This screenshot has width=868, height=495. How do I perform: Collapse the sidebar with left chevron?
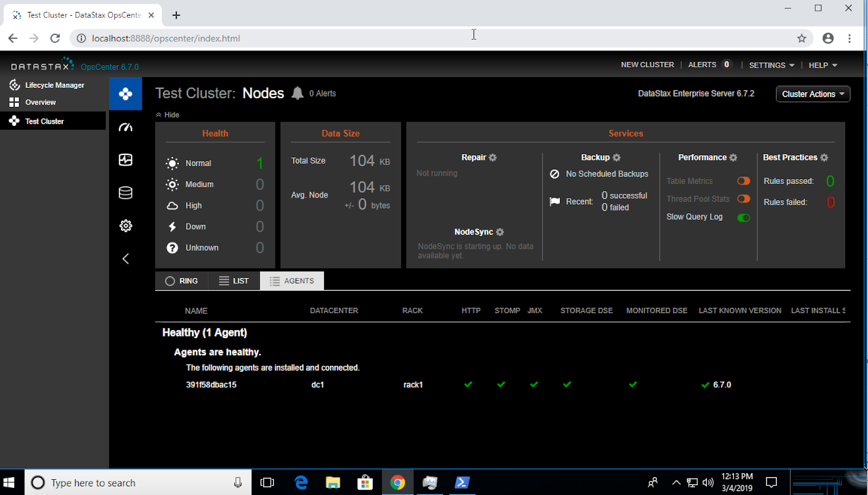(125, 258)
